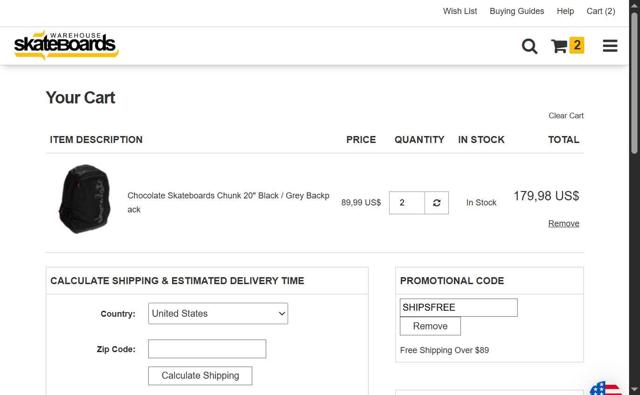
Task: Open the hamburger menu icon
Action: pyautogui.click(x=610, y=46)
